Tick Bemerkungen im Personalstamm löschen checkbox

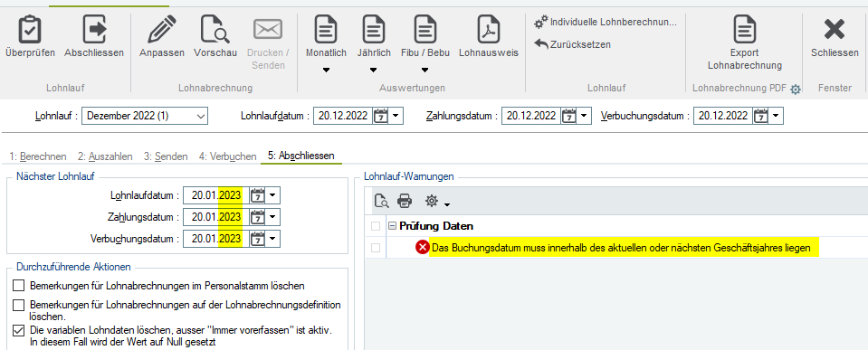pos(19,286)
